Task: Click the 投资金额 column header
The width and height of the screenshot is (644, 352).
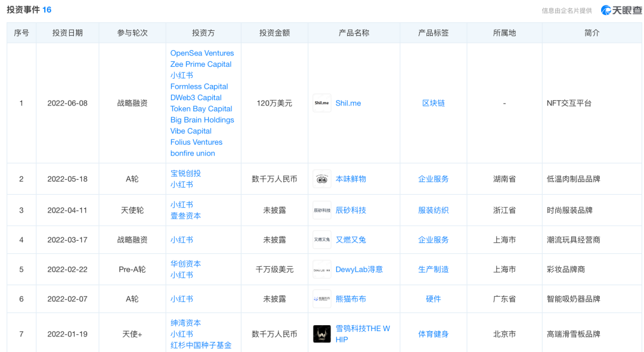Action: click(274, 33)
